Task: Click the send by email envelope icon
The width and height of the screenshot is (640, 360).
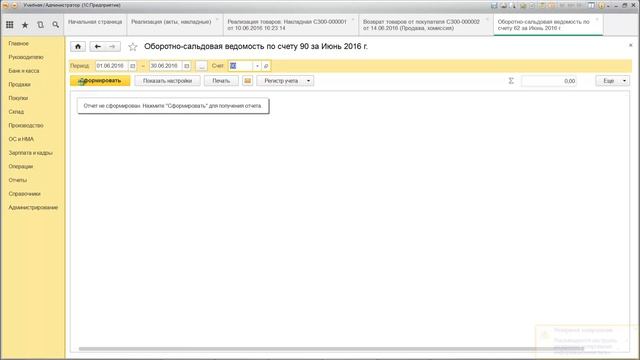Action: (247, 81)
